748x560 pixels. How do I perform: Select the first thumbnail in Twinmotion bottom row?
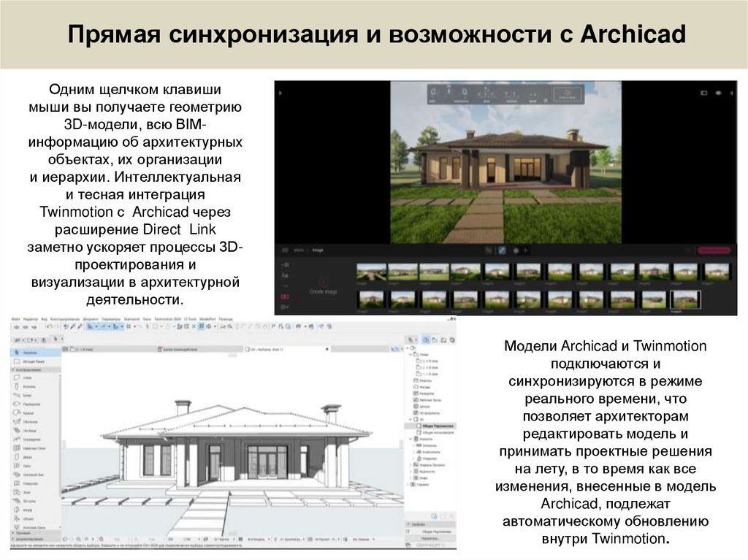click(x=372, y=300)
